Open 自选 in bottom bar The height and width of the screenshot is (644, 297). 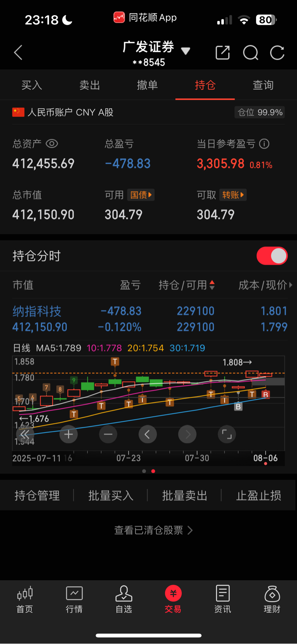tap(124, 599)
